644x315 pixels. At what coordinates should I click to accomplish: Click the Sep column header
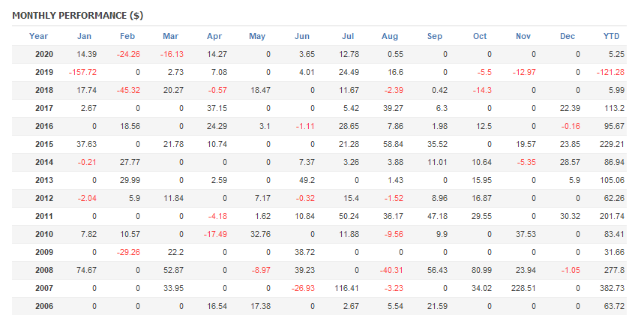point(435,36)
